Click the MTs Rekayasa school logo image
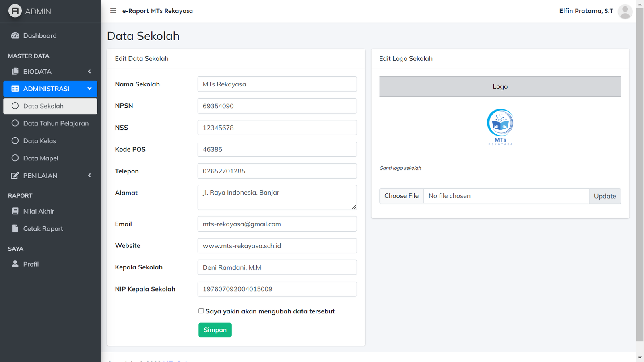 tap(500, 127)
